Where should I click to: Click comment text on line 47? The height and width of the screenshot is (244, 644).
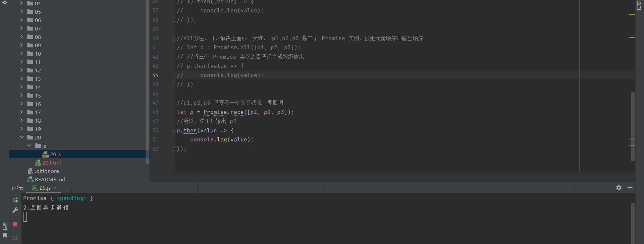tap(230, 103)
